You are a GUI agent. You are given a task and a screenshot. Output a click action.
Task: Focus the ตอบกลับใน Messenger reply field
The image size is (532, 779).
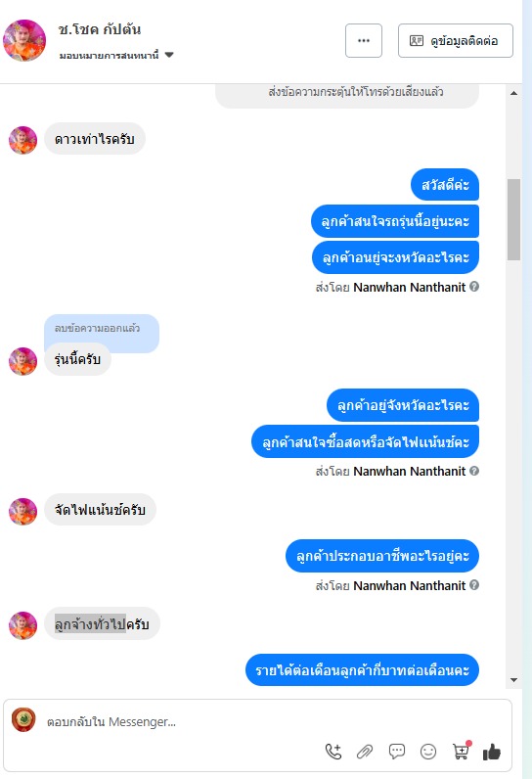point(179,722)
